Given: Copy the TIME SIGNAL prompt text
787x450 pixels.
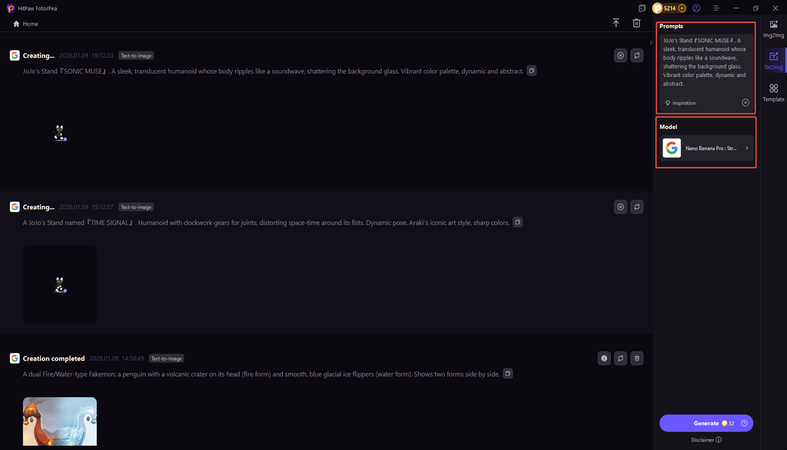Looking at the screenshot, I should pyautogui.click(x=516, y=222).
